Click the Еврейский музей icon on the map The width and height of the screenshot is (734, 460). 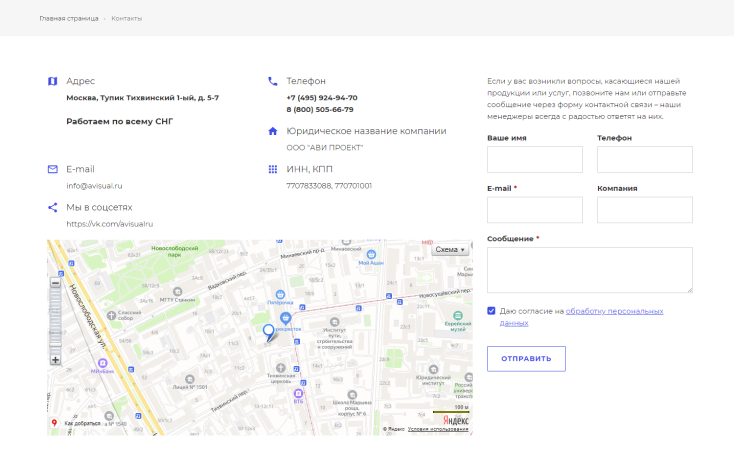pos(458,316)
